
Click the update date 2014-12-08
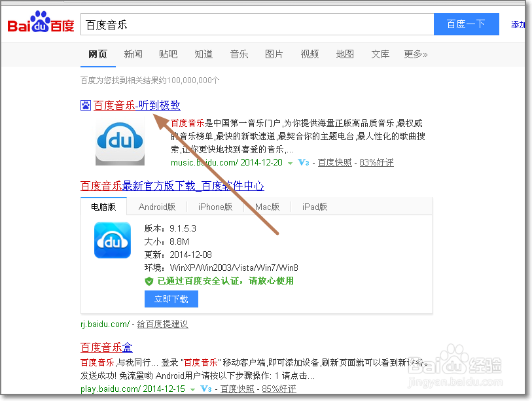[190, 254]
